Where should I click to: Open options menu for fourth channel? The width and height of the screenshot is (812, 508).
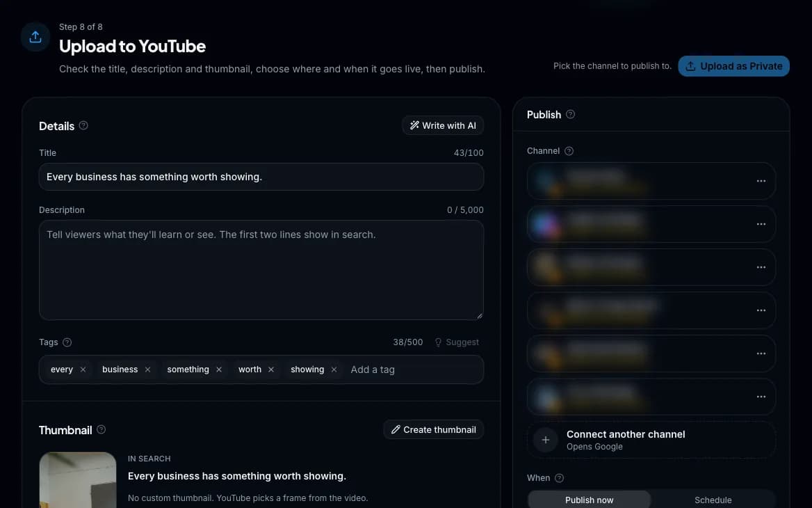pyautogui.click(x=761, y=310)
